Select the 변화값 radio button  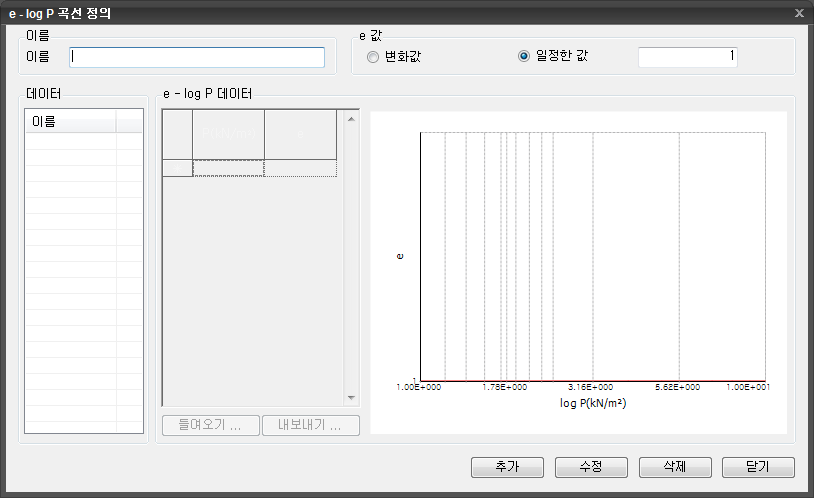tap(373, 57)
